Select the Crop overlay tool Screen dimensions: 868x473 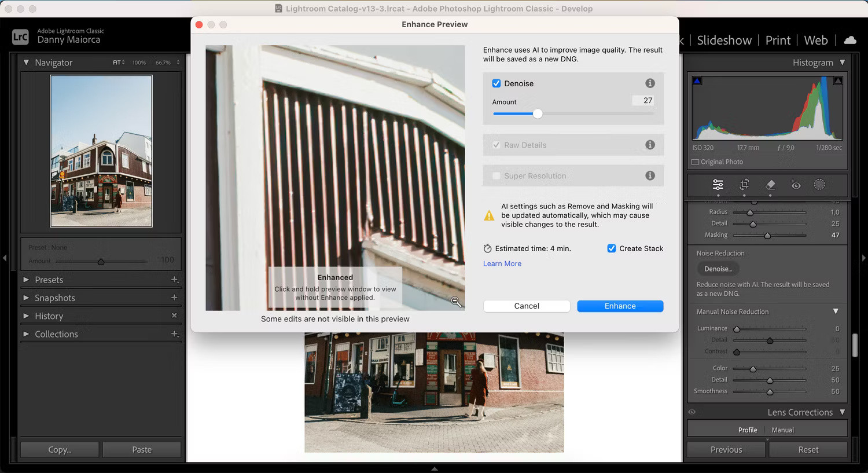[x=744, y=185]
